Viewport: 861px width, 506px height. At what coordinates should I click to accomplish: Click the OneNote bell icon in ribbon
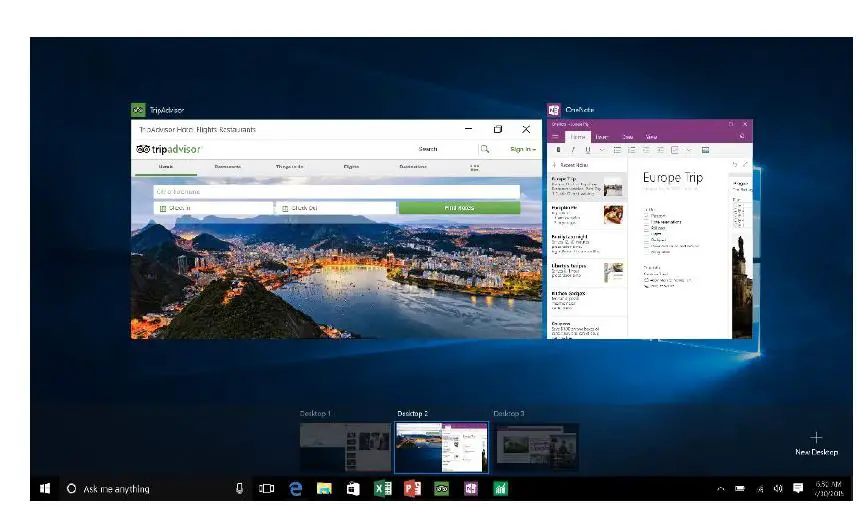[x=742, y=136]
